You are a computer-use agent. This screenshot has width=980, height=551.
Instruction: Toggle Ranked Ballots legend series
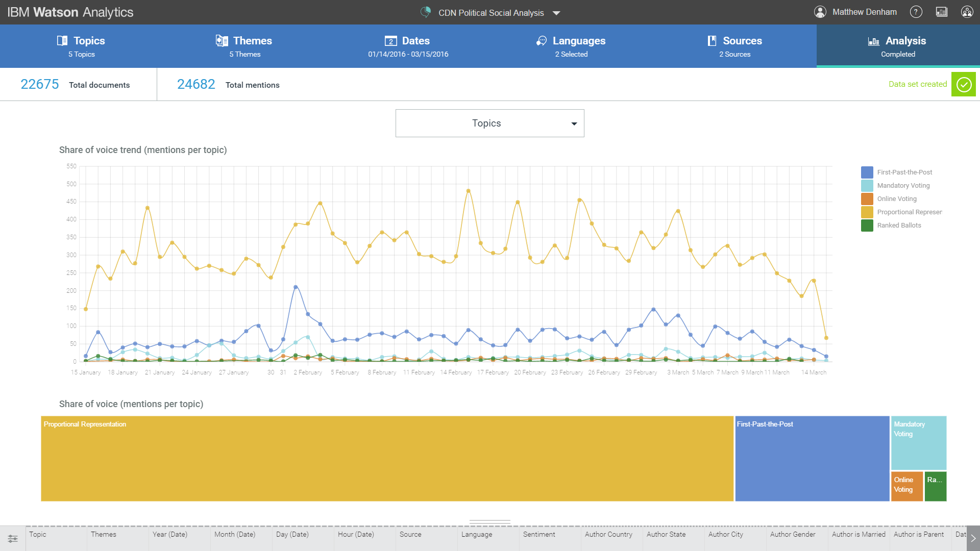(899, 226)
